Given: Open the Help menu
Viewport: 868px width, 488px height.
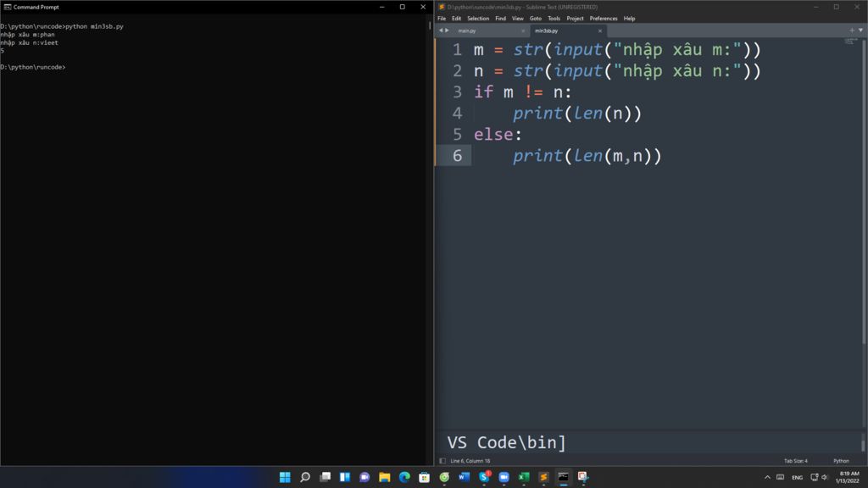Looking at the screenshot, I should [630, 19].
